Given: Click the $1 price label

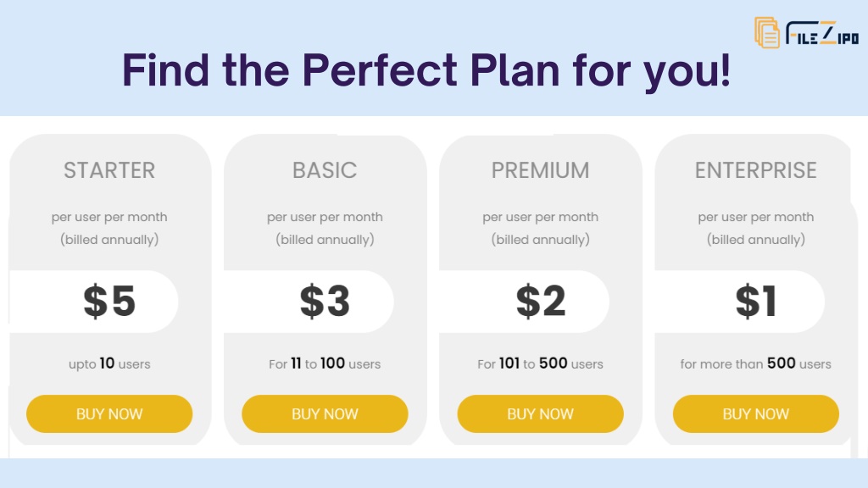Looking at the screenshot, I should point(755,302).
